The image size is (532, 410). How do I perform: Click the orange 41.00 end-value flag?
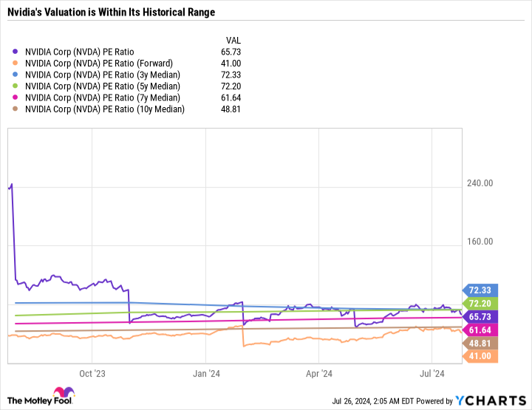click(x=480, y=356)
